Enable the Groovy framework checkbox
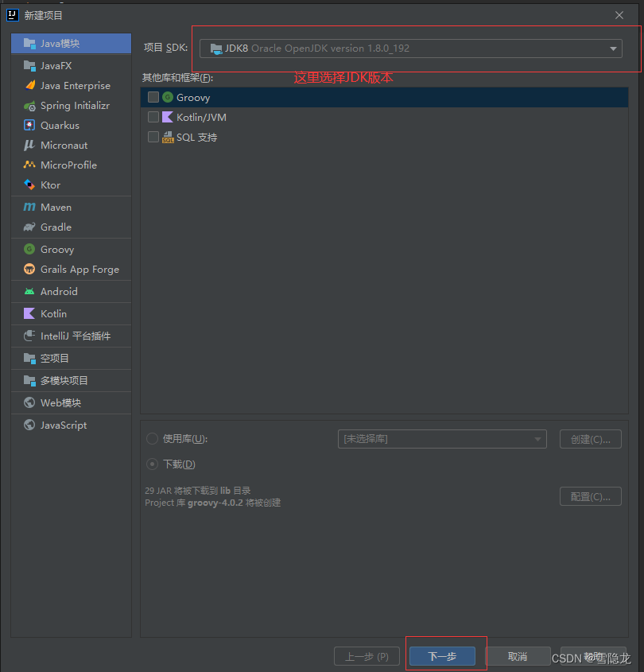644x672 pixels. coord(153,97)
